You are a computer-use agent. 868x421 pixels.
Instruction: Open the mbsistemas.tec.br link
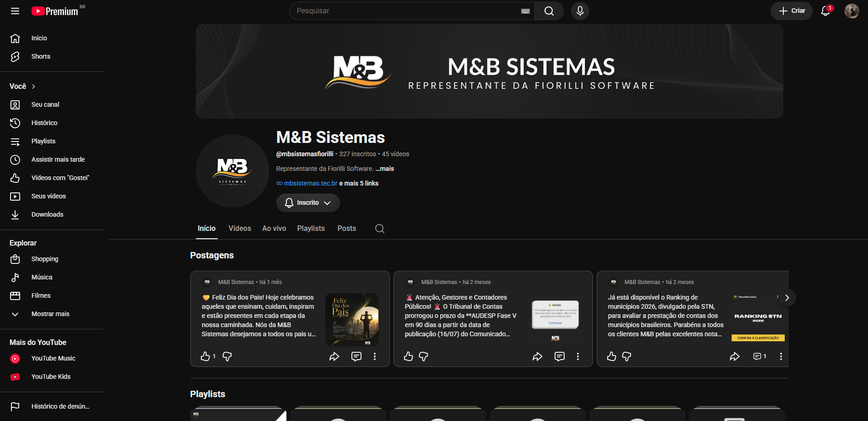(310, 183)
